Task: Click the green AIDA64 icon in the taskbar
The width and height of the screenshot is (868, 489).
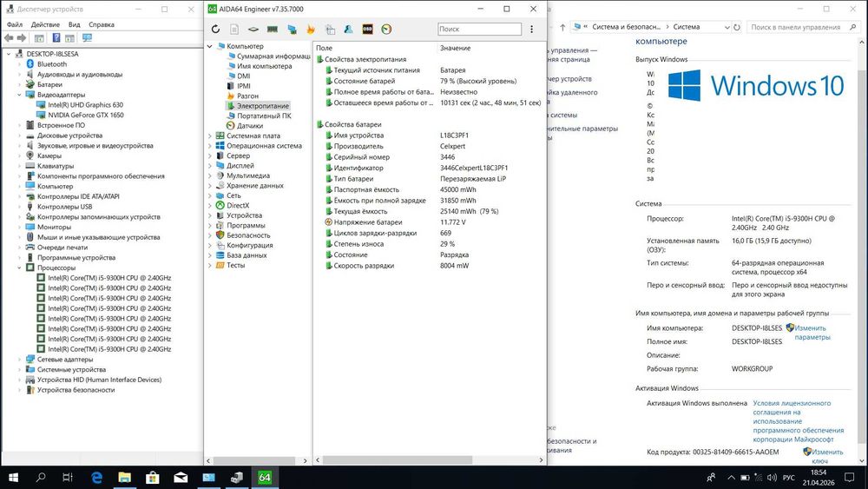Action: click(265, 478)
